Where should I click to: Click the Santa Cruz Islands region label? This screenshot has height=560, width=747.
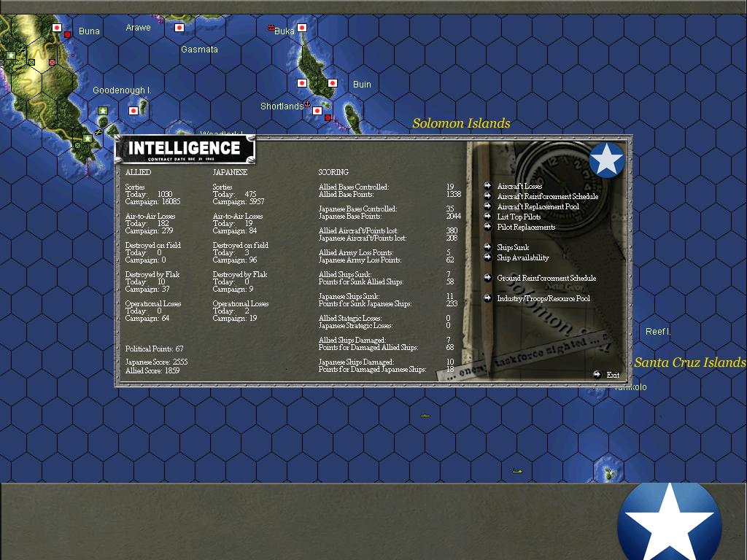point(690,362)
